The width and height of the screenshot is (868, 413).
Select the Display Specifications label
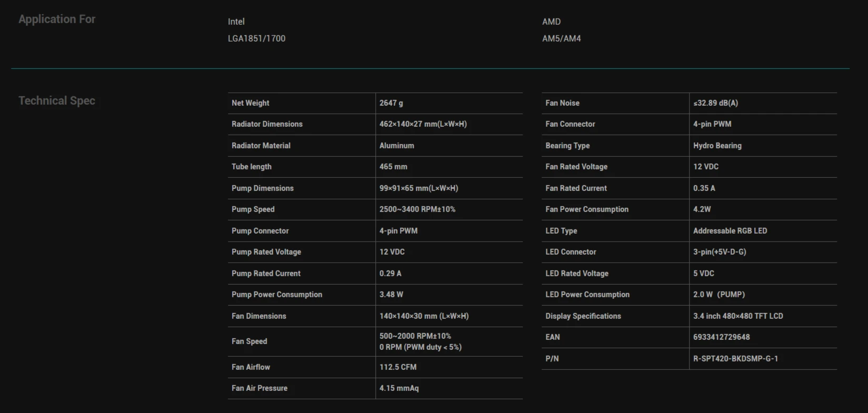[583, 316]
